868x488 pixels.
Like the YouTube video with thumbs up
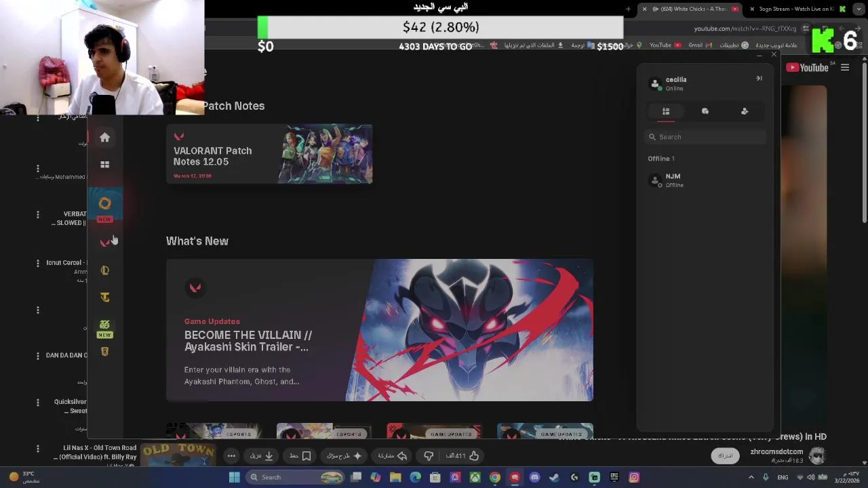click(462, 456)
